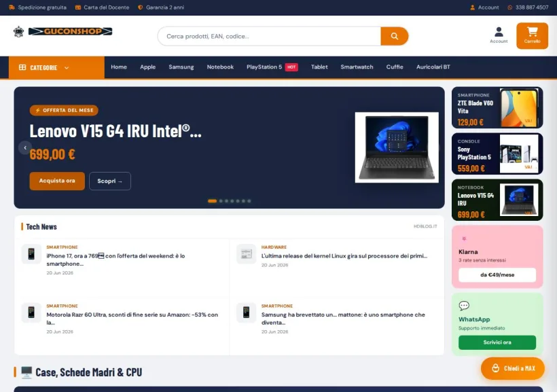The height and width of the screenshot is (392, 557).
Task: Open the Notebook category
Action: [220, 67]
